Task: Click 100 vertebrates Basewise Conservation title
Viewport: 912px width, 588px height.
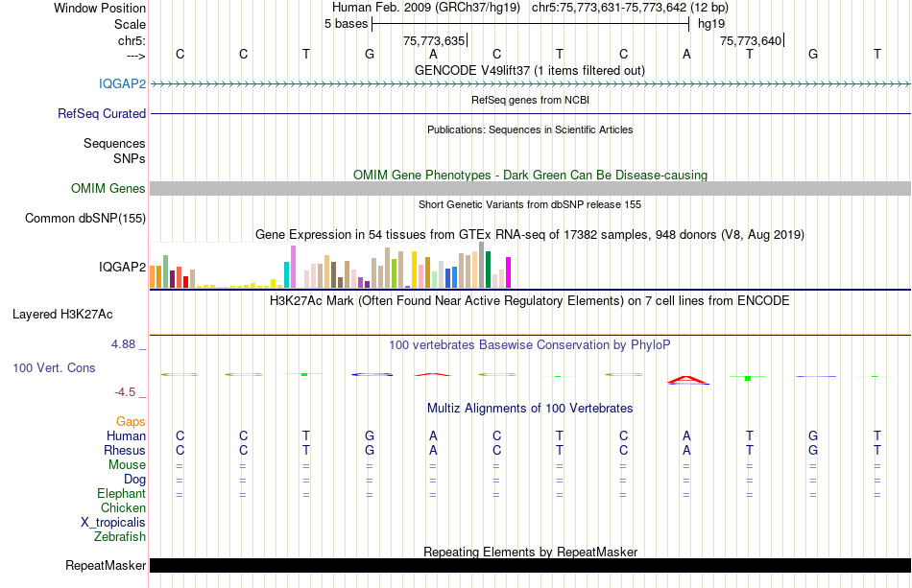Action: pyautogui.click(x=530, y=345)
